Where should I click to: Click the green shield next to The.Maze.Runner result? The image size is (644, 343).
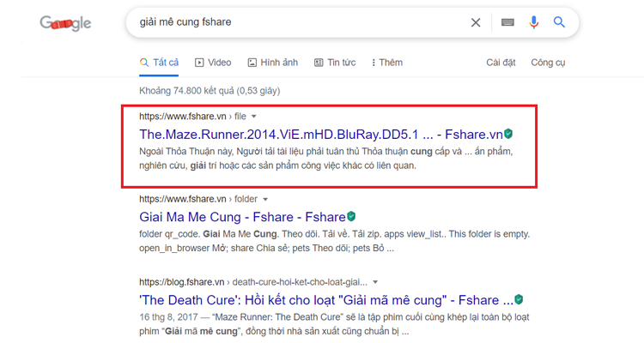[x=508, y=134]
